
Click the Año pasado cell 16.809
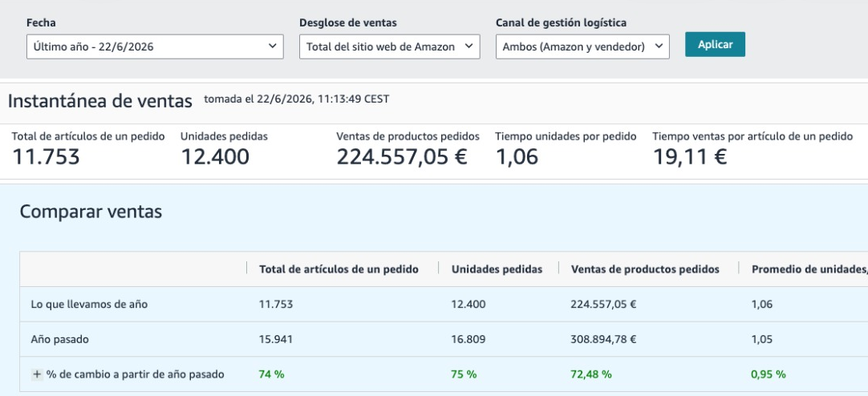tap(468, 339)
